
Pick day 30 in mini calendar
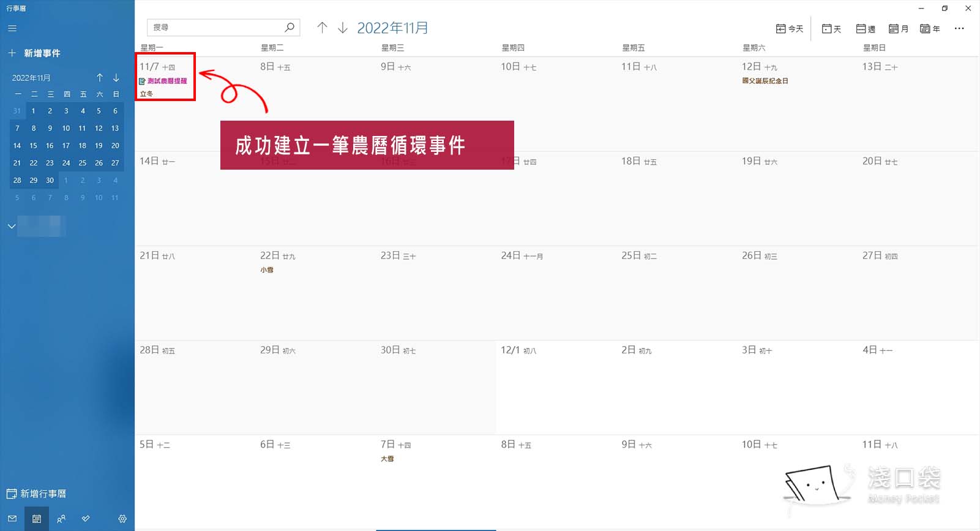(50, 180)
